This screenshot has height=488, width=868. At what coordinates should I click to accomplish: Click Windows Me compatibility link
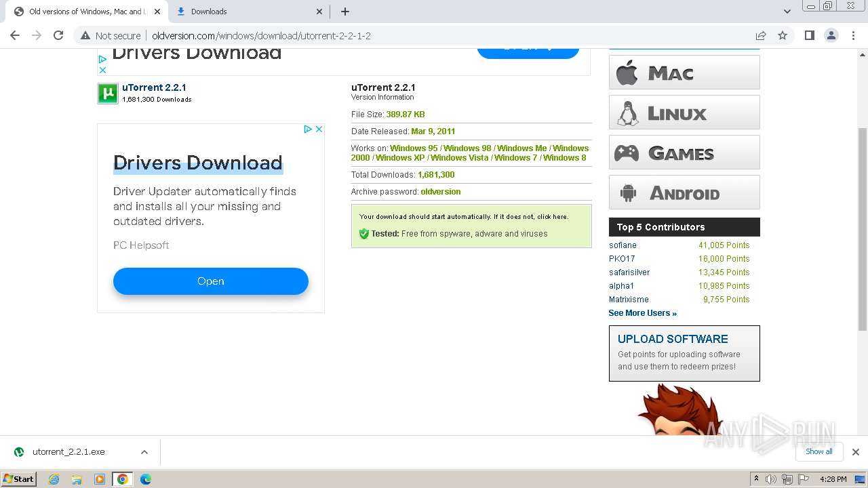(522, 148)
